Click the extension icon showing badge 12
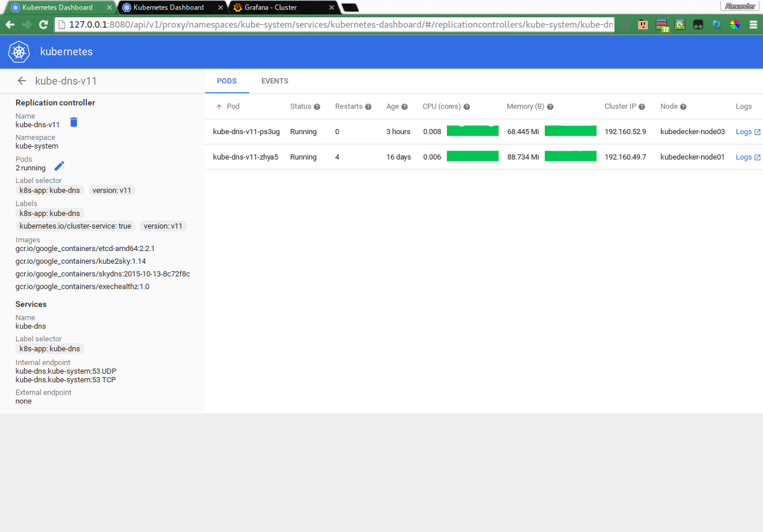This screenshot has width=763, height=532. [662, 24]
